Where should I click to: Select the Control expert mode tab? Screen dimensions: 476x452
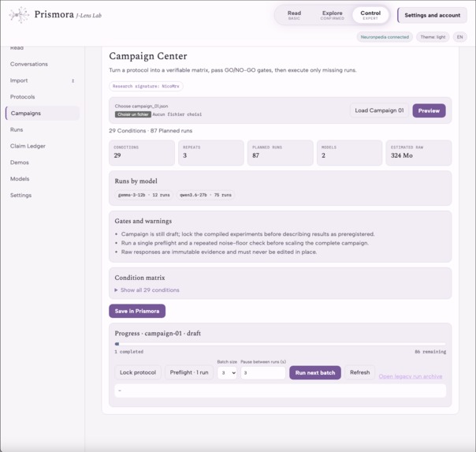(370, 15)
